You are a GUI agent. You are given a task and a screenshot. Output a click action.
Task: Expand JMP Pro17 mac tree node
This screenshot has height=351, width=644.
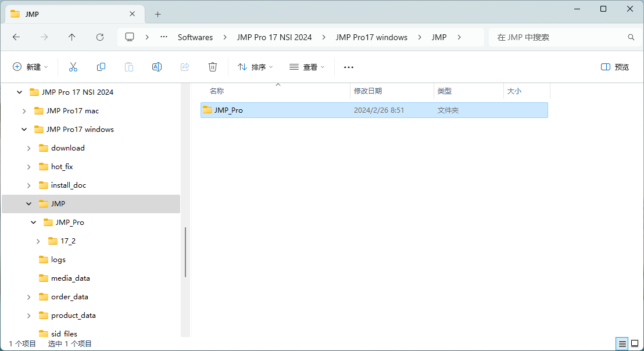coord(24,111)
